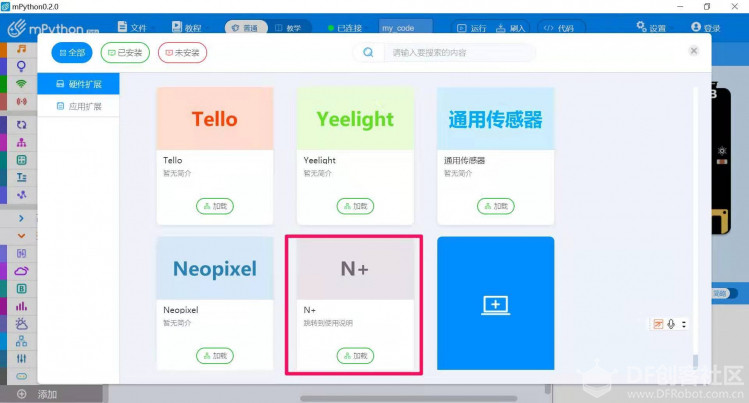The width and height of the screenshot is (749, 403).
Task: Click the blue add-extension card
Action: click(496, 303)
